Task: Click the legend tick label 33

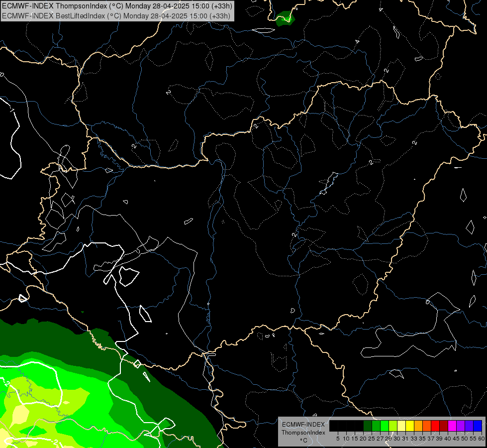Action: (414, 439)
